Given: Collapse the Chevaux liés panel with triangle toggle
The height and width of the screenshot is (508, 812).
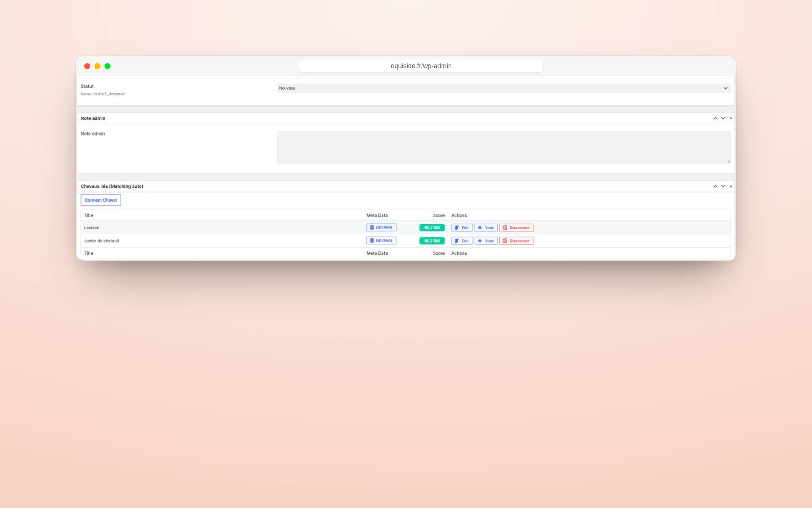Looking at the screenshot, I should point(731,186).
